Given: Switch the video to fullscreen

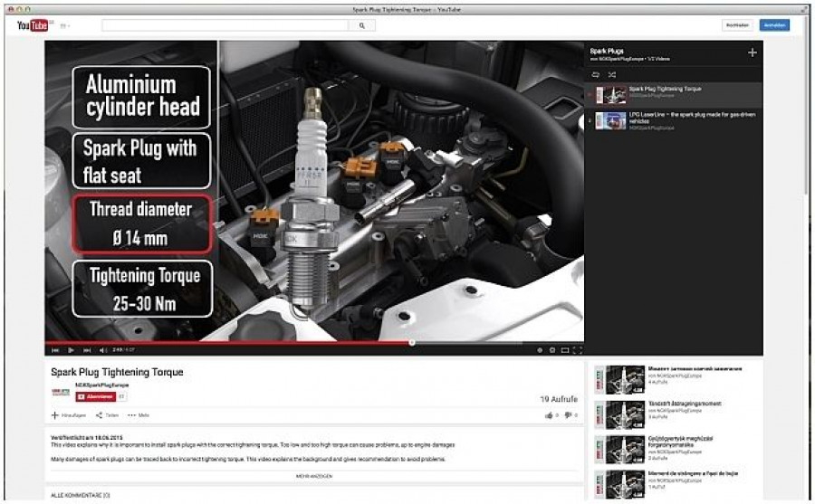Looking at the screenshot, I should 577,350.
